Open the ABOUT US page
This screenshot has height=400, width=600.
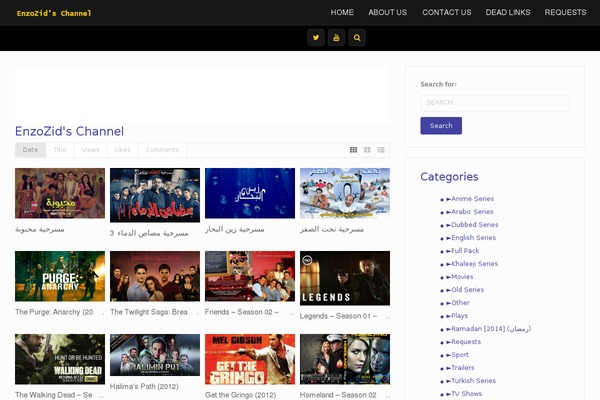(388, 12)
